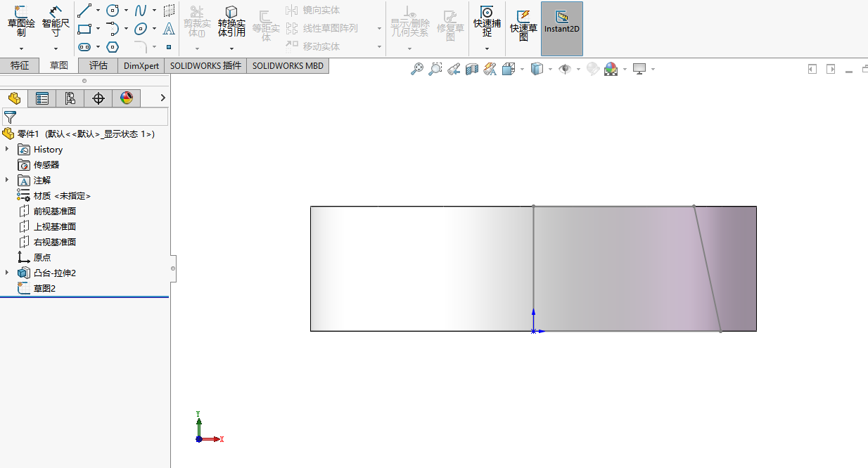Select the 智能尺寸 (Smart Dimension) tool

coord(56,20)
